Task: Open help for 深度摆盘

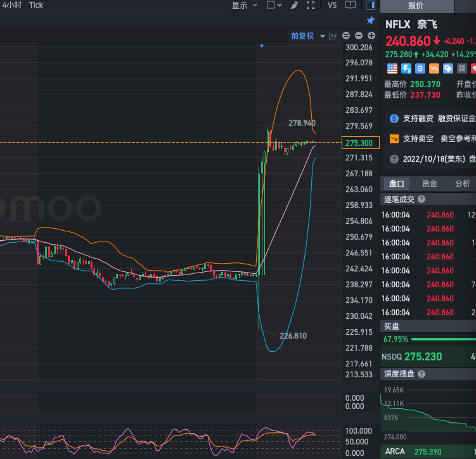Action: (421, 374)
